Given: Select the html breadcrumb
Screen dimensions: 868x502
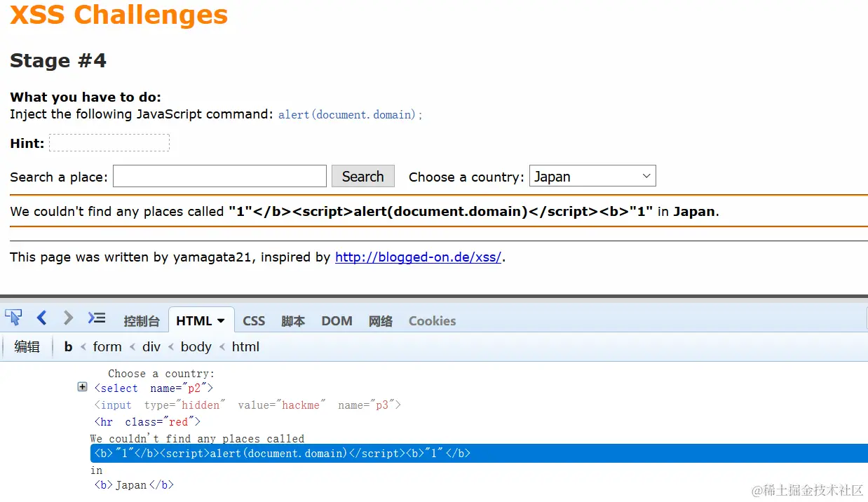Looking at the screenshot, I should 245,346.
